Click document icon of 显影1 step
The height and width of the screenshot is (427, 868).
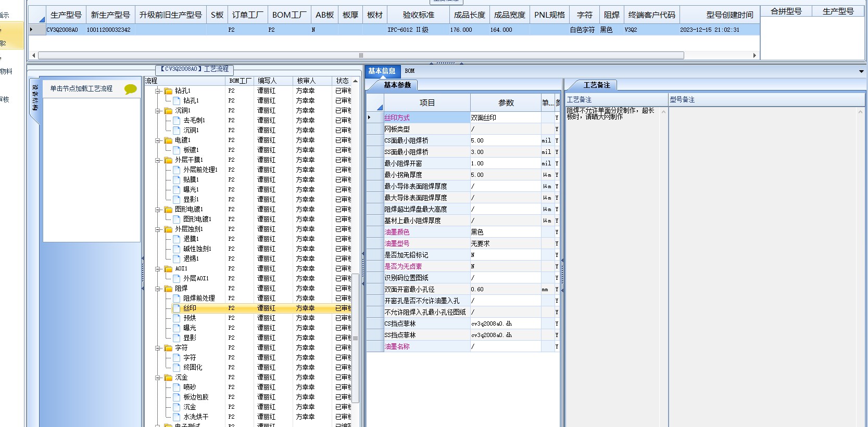point(177,199)
